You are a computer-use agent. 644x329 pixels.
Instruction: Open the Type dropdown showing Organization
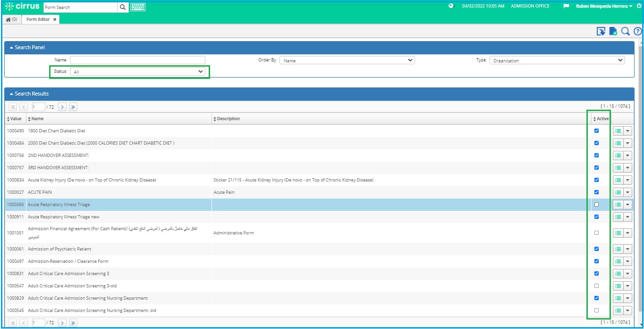(x=557, y=60)
